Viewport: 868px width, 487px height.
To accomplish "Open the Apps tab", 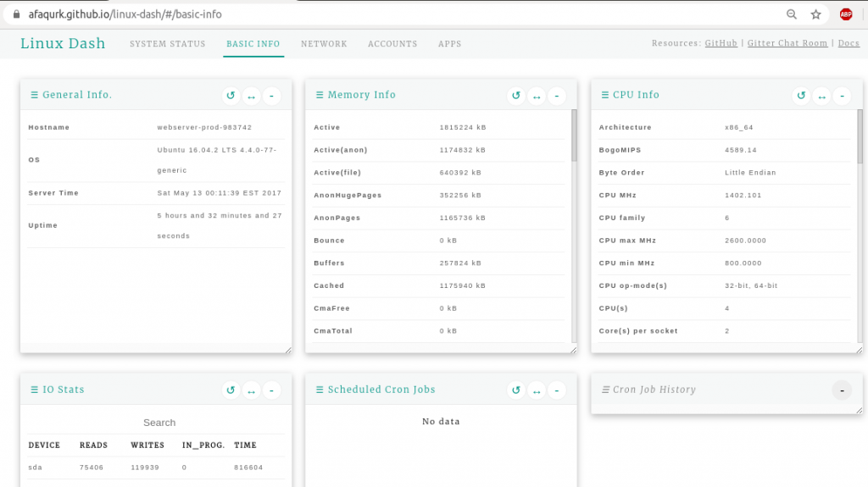I will click(449, 44).
